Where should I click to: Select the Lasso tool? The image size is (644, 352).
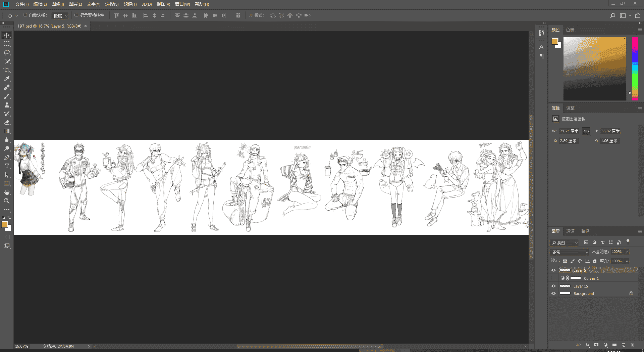[7, 52]
